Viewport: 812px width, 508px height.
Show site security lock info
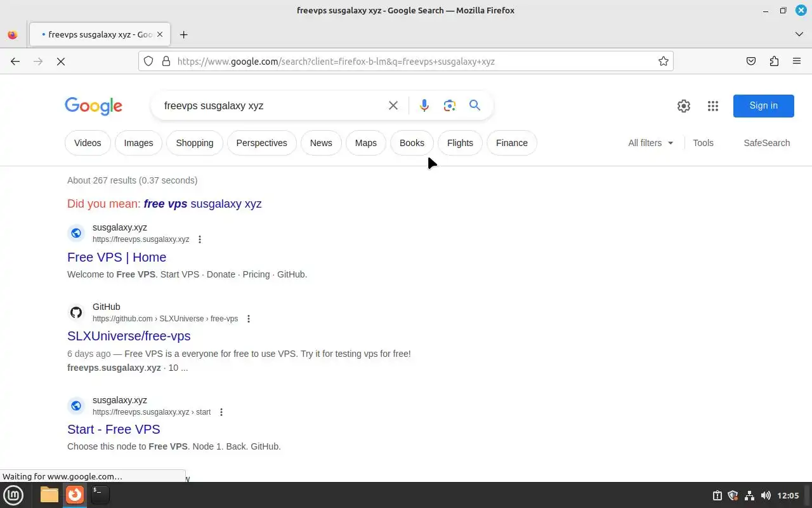[x=166, y=61]
